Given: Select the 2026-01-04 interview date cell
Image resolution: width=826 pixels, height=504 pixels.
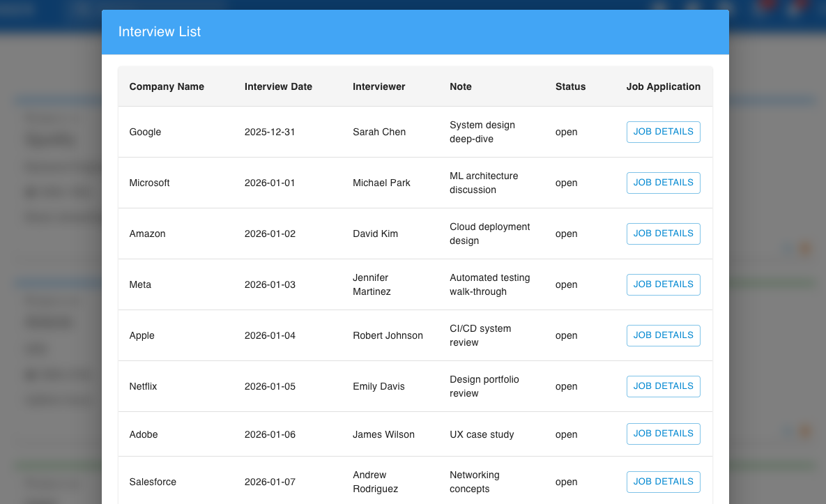Looking at the screenshot, I should point(270,336).
